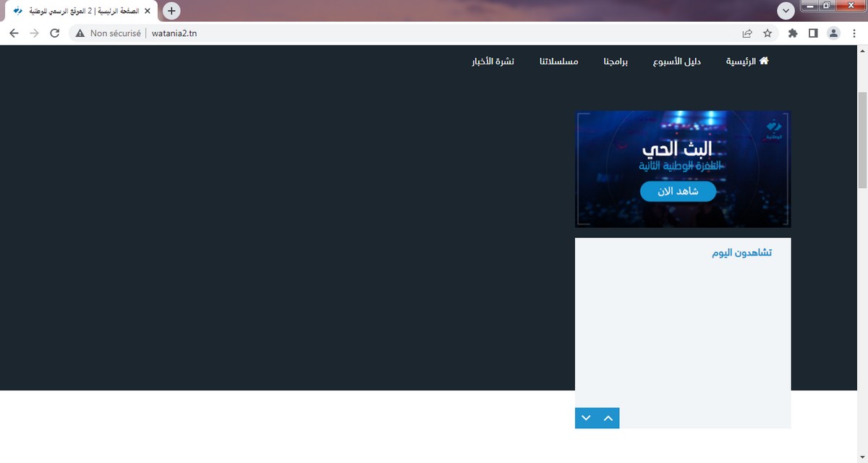Screen dimensions: 868x463
Task: Click the page vertical scrollbar thumb
Action: tap(861, 141)
